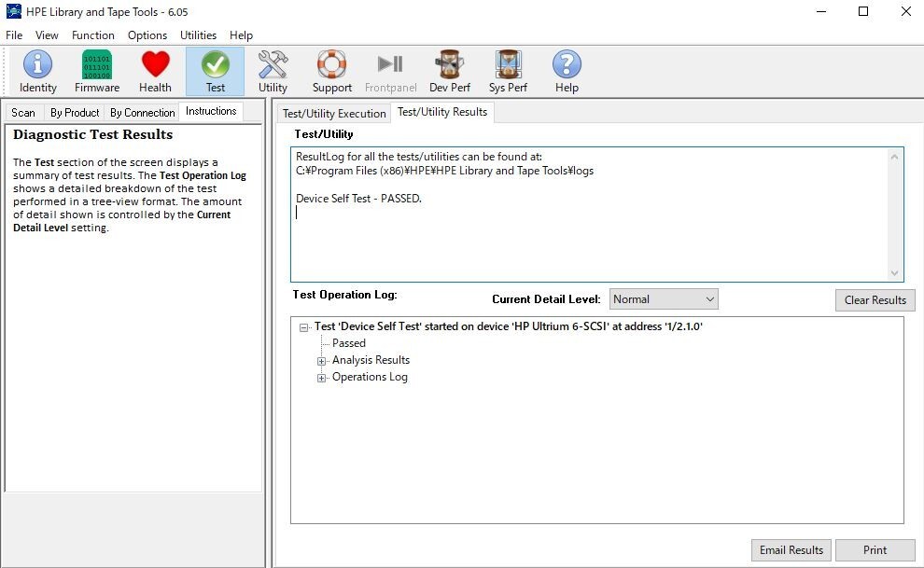Open the Options menu
This screenshot has height=568, width=924.
147,35
